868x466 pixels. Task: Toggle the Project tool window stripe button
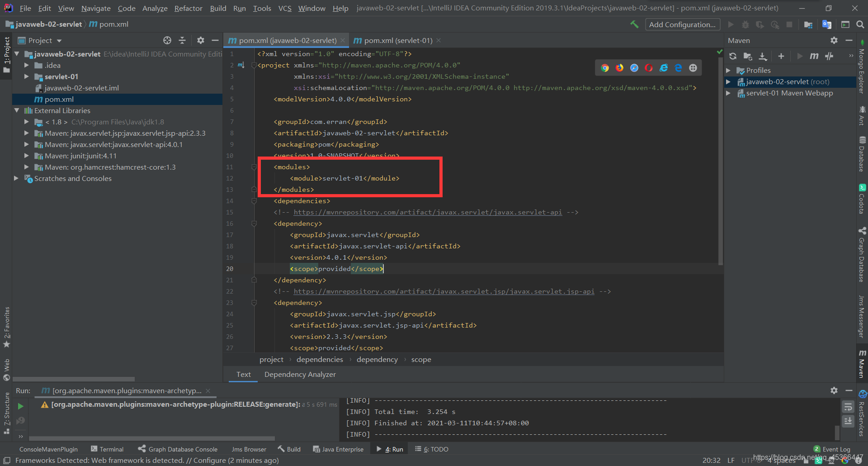[6, 55]
